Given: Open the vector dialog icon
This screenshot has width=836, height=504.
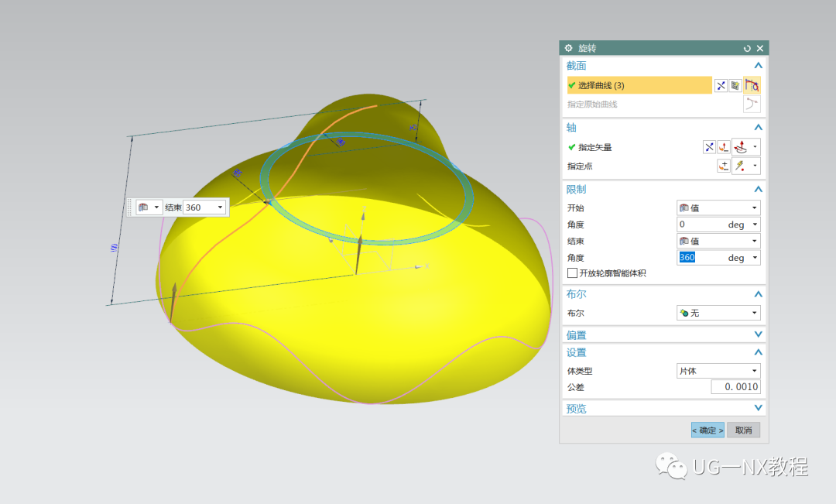Looking at the screenshot, I should click(724, 147).
